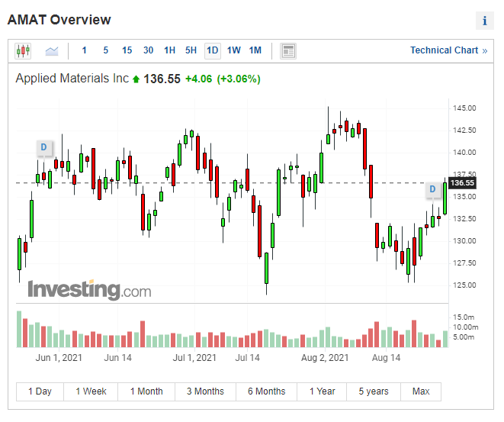504x422 pixels.
Task: Click the AMAT Overview heading
Action: [59, 20]
